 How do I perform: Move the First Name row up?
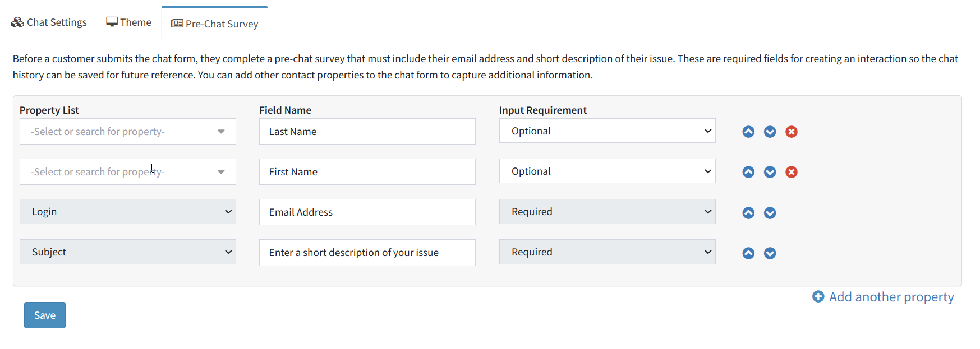(748, 172)
